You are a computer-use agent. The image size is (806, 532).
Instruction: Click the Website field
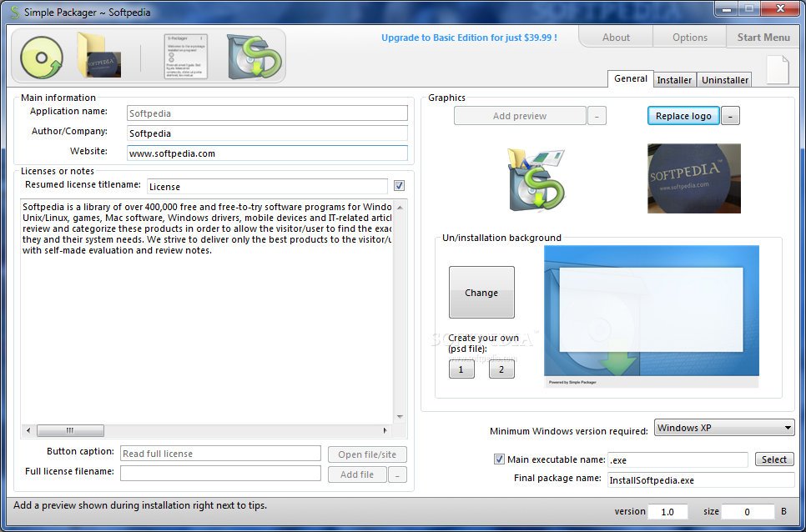(267, 153)
